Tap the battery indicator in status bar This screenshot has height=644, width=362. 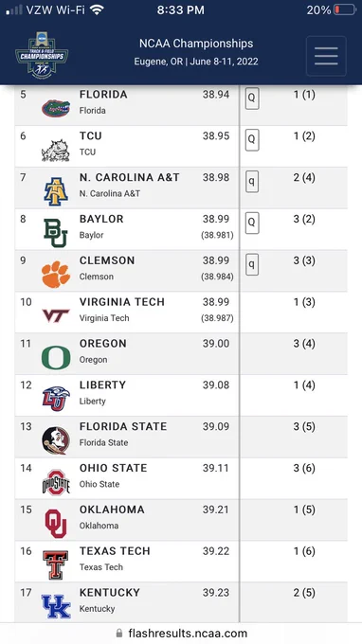pos(344,9)
